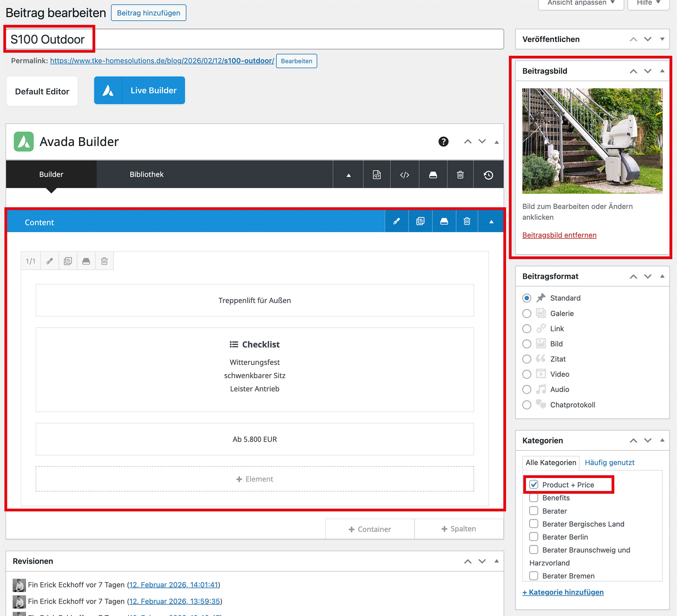Click Beitrag hinzufügen button
The height and width of the screenshot is (616, 677).
pos(149,13)
